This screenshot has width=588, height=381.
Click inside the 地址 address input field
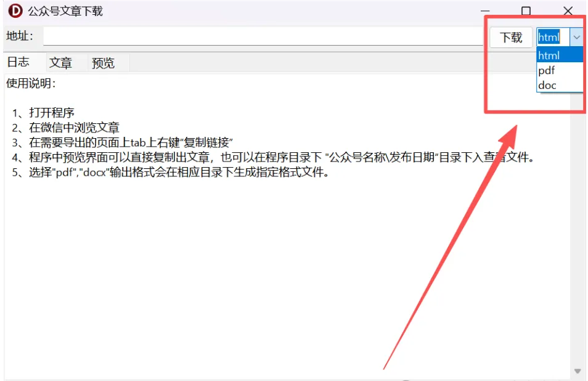pyautogui.click(x=263, y=36)
